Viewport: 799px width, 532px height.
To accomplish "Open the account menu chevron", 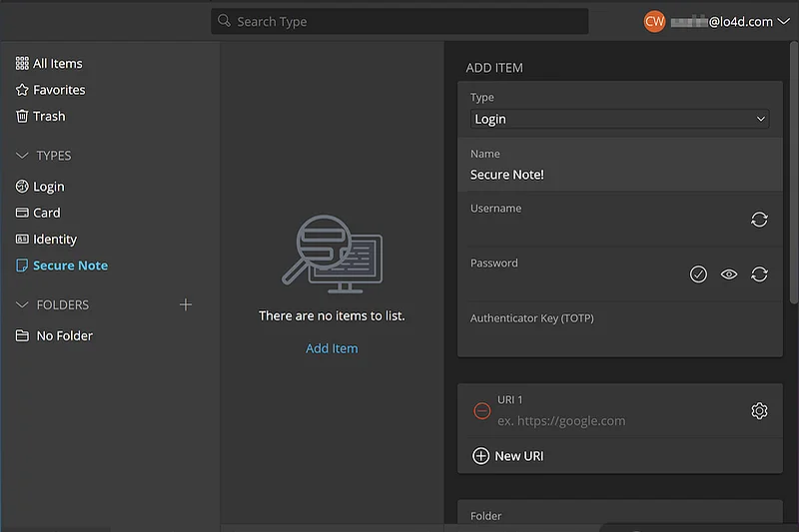I will point(782,22).
